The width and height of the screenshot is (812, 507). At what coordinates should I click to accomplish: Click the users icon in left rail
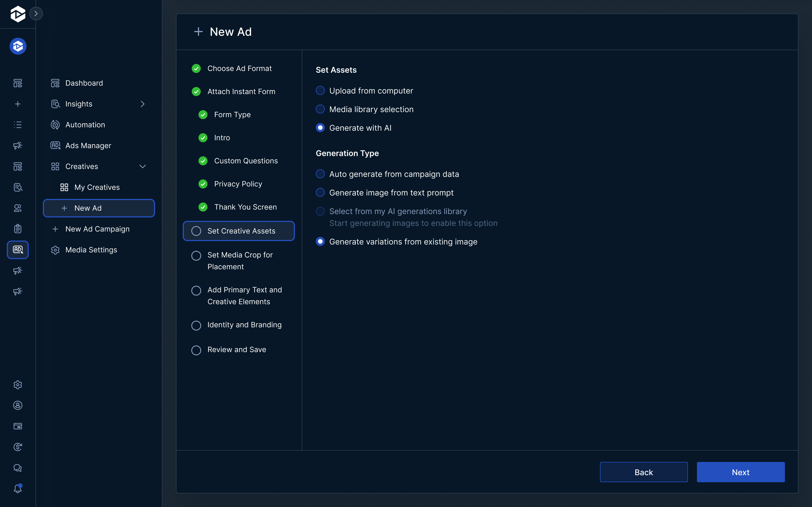pyautogui.click(x=18, y=208)
